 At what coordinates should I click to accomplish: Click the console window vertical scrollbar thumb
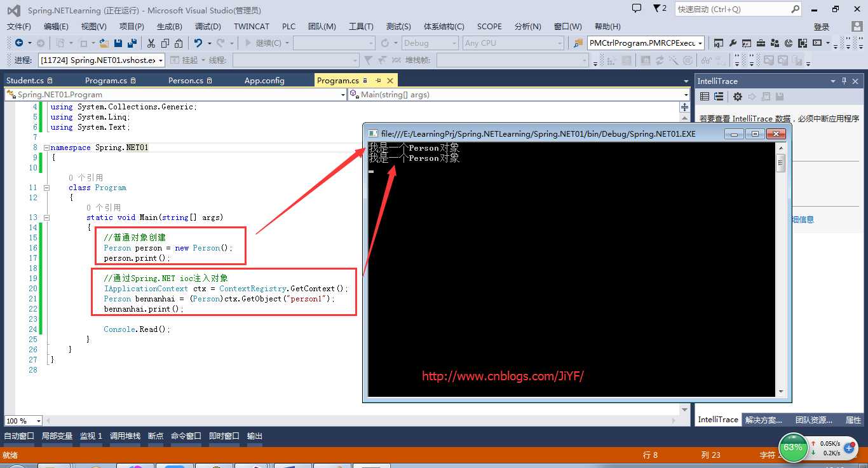[781, 163]
